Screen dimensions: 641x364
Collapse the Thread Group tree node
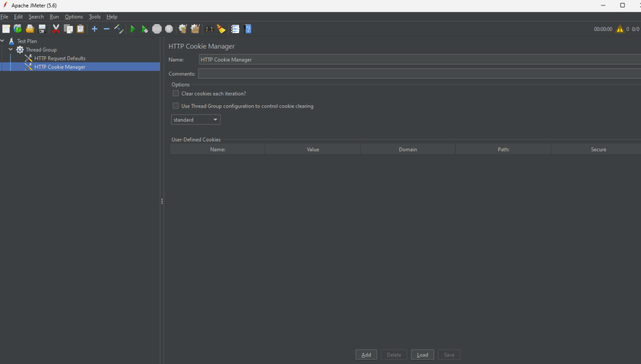point(11,50)
